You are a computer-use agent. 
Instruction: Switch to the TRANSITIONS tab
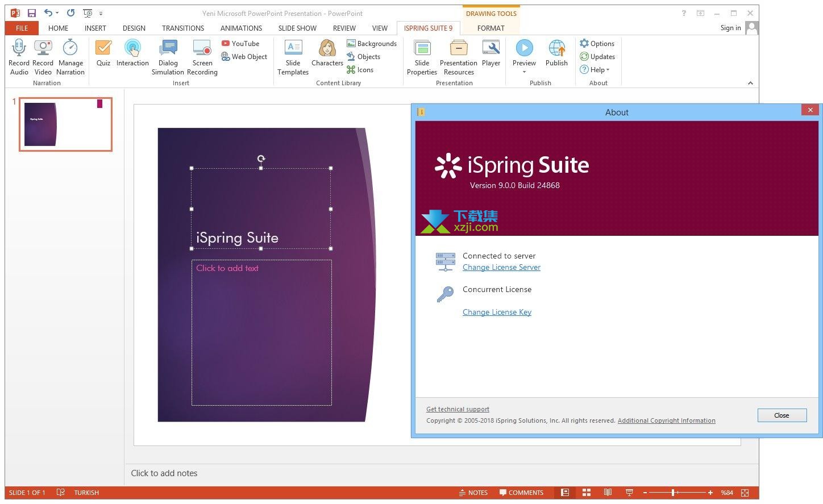[x=183, y=28]
